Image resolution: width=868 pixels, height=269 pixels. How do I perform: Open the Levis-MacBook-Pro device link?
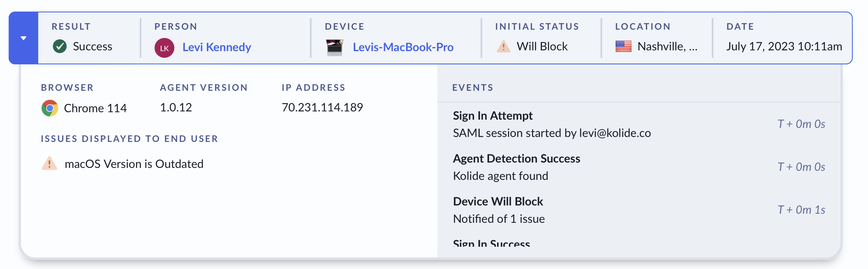(403, 47)
